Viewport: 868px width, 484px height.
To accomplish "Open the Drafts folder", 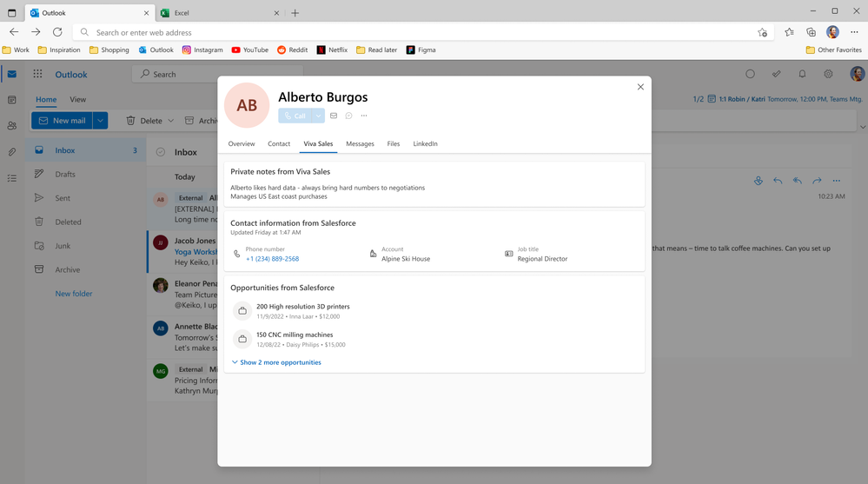I will [x=86, y=175].
